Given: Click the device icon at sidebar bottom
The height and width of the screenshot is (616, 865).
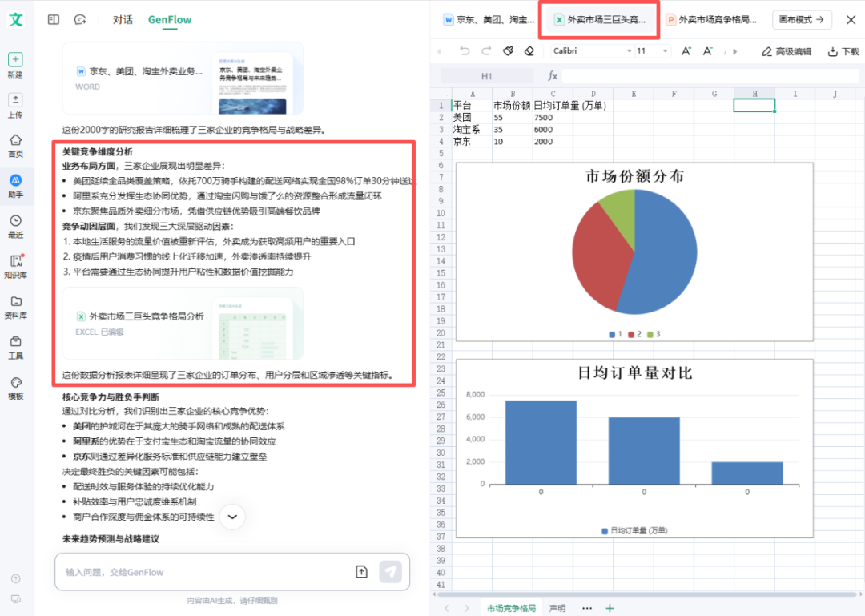Looking at the screenshot, I should [15, 599].
